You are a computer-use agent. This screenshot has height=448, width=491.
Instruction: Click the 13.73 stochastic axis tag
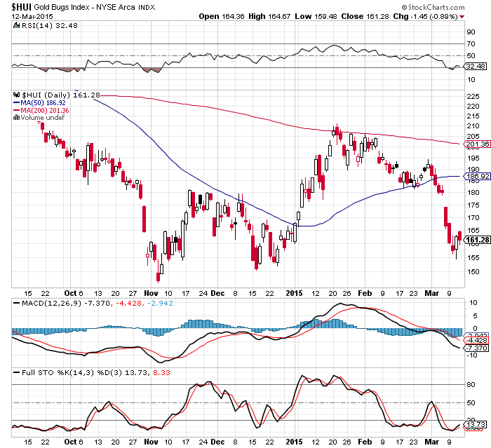(x=475, y=425)
